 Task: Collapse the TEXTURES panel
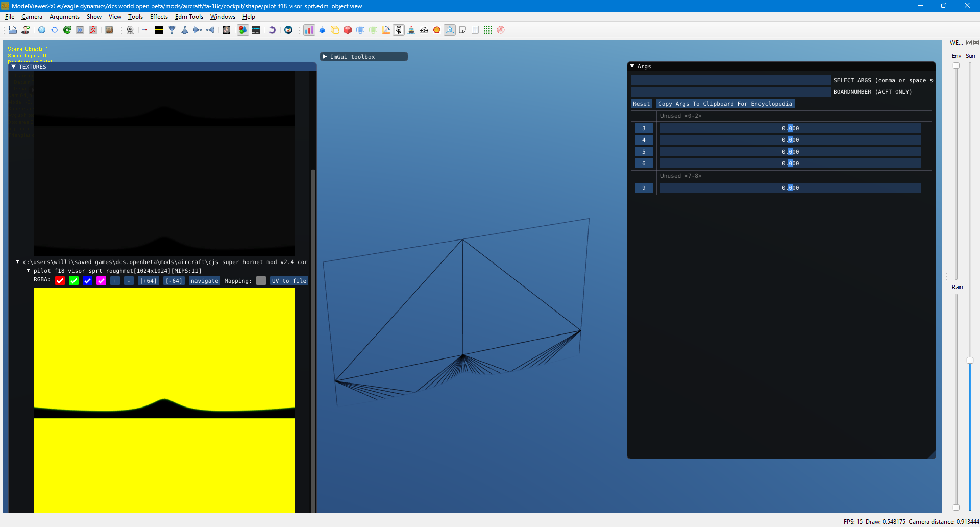tap(14, 67)
